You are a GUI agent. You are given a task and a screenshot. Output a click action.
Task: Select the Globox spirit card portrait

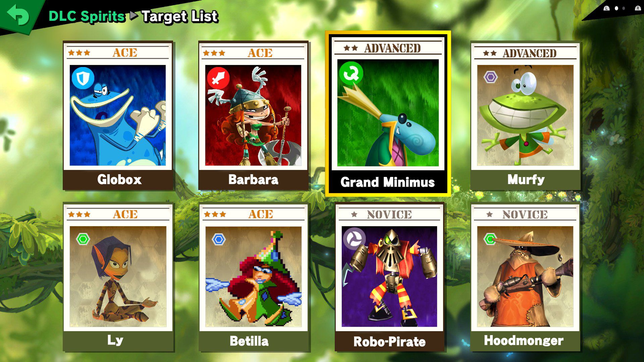117,115
